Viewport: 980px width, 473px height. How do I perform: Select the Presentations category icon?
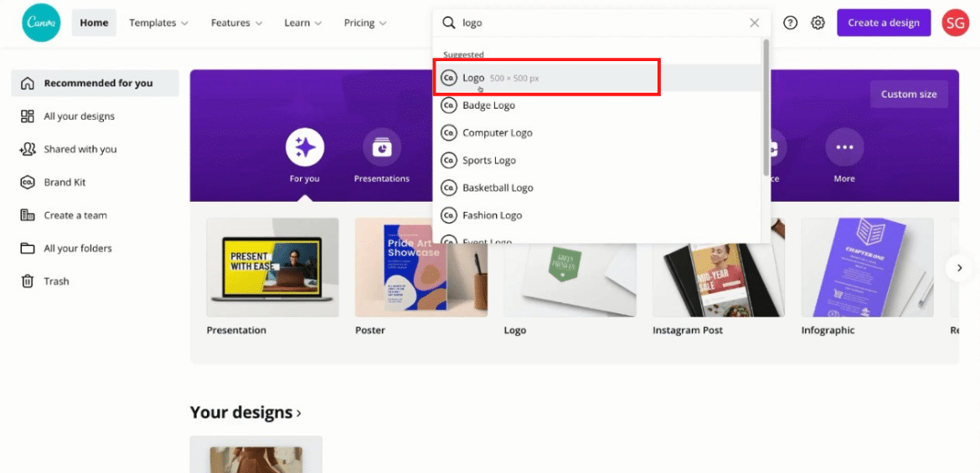click(381, 148)
